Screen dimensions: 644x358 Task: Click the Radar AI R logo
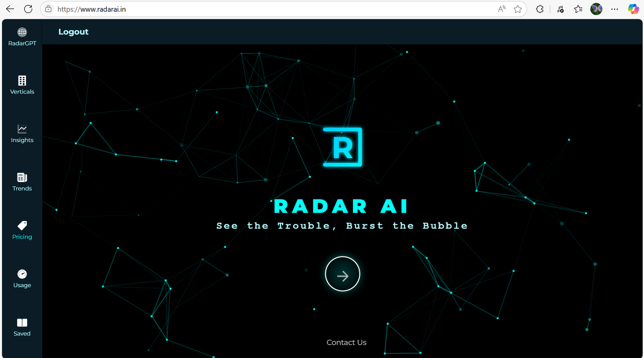click(343, 147)
